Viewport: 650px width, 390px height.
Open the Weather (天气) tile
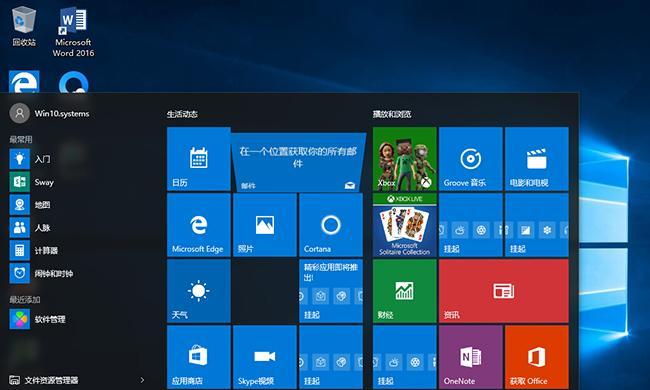pyautogui.click(x=199, y=291)
